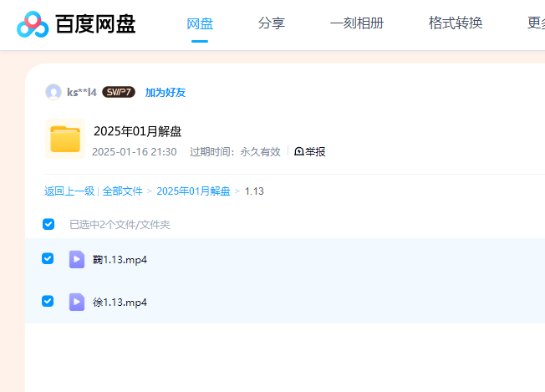Click the 过期时间：永久有效 text
Image resolution: width=545 pixels, height=392 pixels.
click(x=236, y=152)
